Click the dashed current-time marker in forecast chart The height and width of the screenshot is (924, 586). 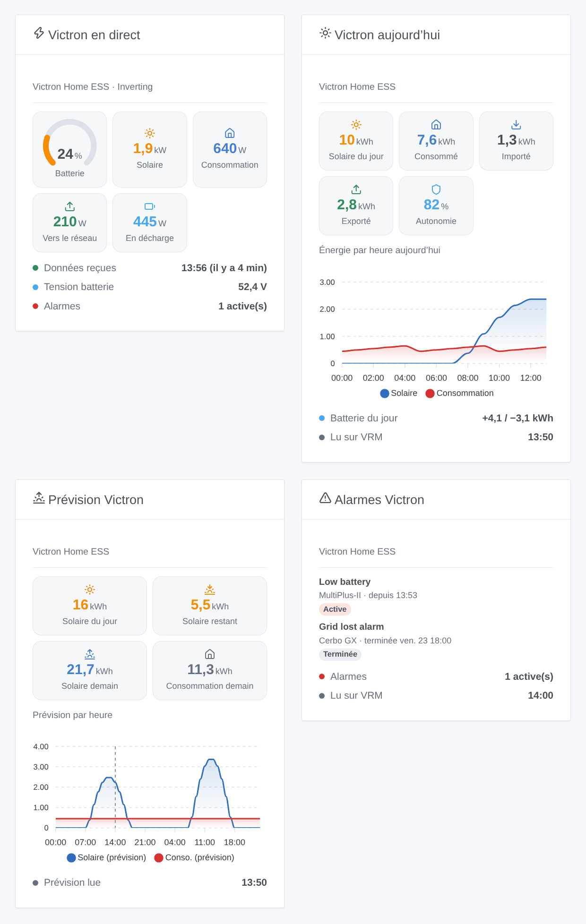(x=115, y=787)
